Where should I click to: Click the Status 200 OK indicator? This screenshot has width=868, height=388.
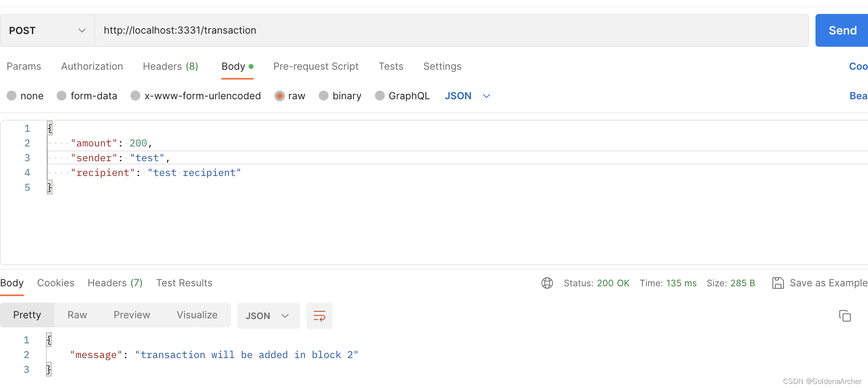[x=596, y=283]
